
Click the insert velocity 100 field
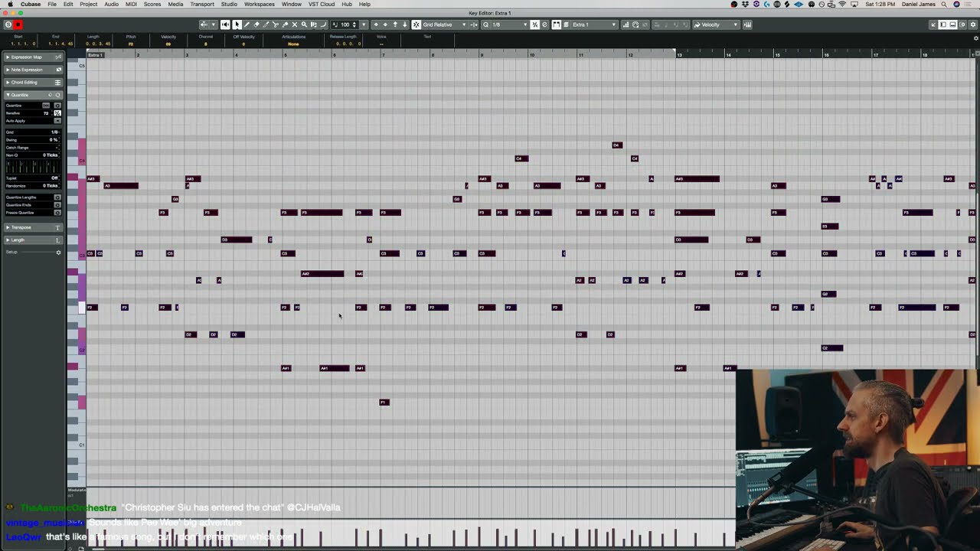point(345,24)
